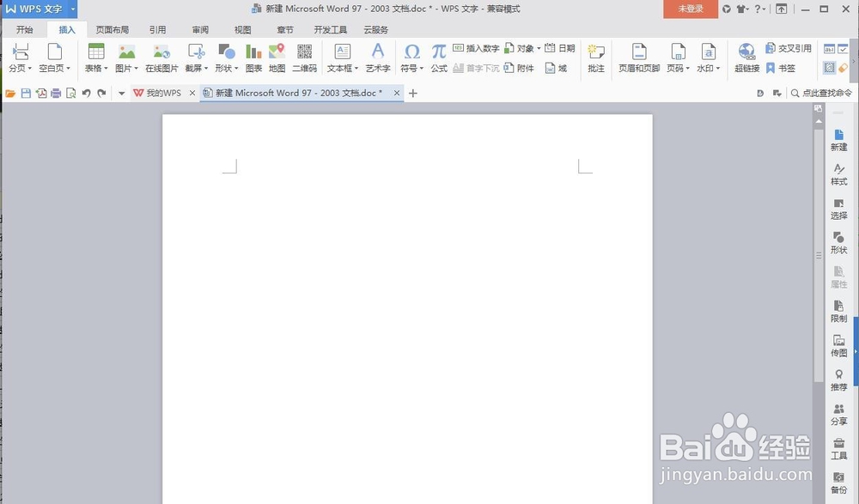Save the document with the floppy icon
Image resolution: width=859 pixels, height=504 pixels.
(x=26, y=93)
